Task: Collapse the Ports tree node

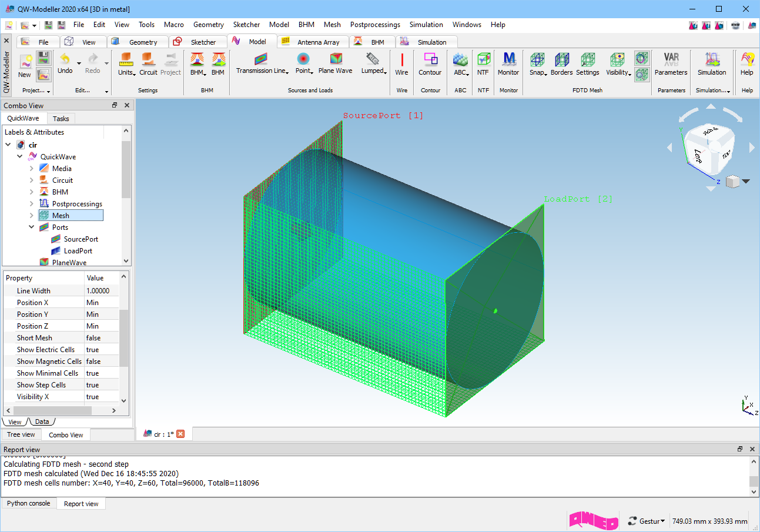Action: pyautogui.click(x=32, y=227)
